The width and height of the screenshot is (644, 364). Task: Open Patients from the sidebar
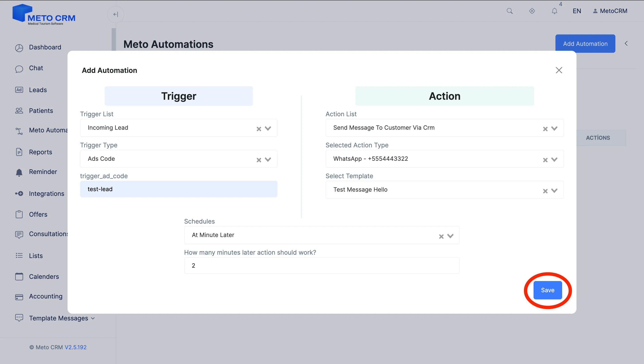pos(41,111)
